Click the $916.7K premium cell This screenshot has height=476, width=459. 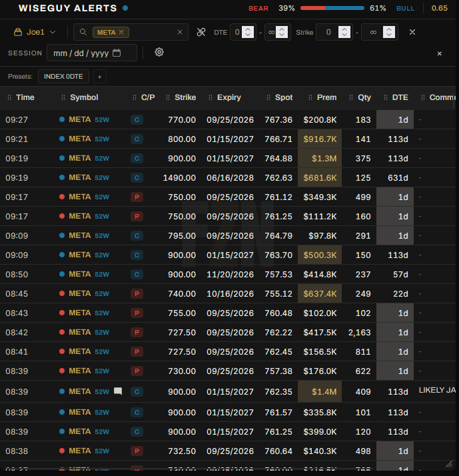[x=320, y=139]
